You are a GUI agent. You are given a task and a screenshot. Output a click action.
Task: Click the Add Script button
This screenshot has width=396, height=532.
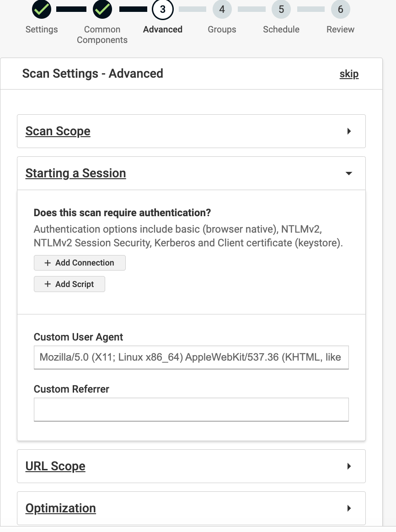point(70,284)
